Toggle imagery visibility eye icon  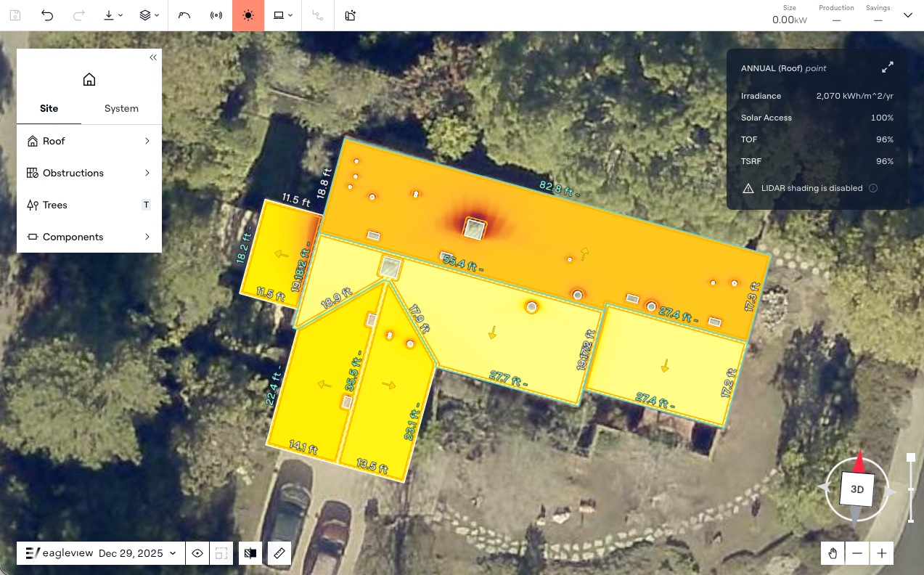coord(197,553)
